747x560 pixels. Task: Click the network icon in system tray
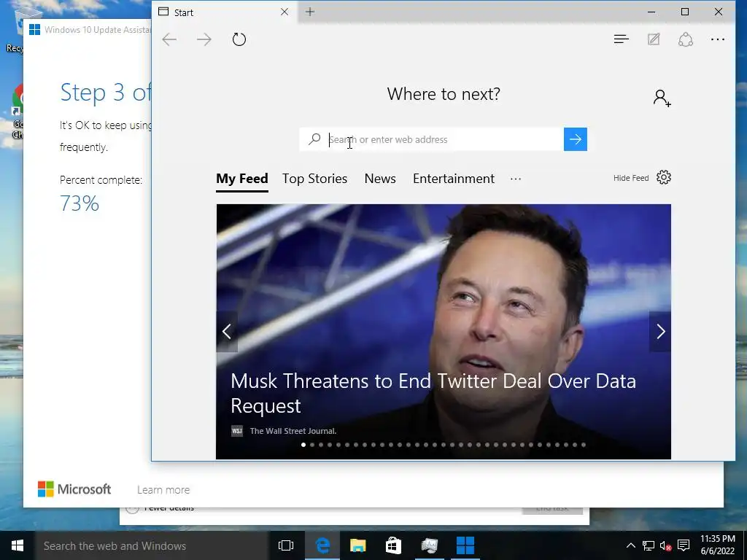tap(648, 545)
